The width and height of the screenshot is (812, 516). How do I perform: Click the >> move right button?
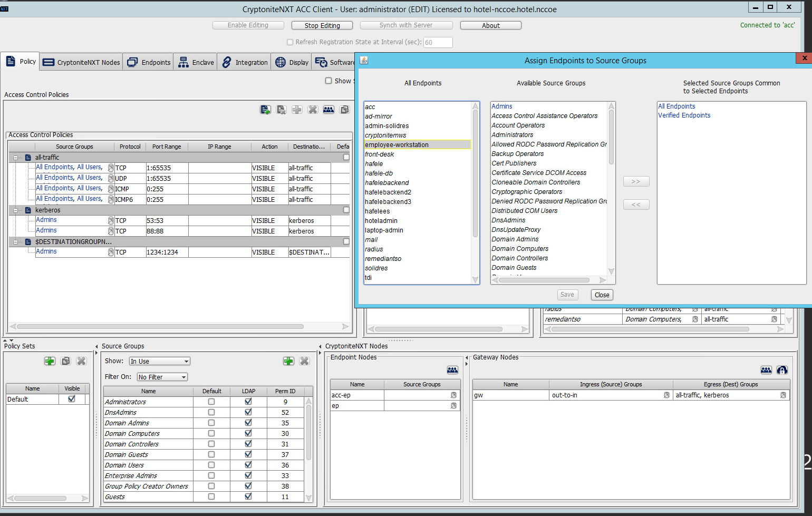click(636, 181)
